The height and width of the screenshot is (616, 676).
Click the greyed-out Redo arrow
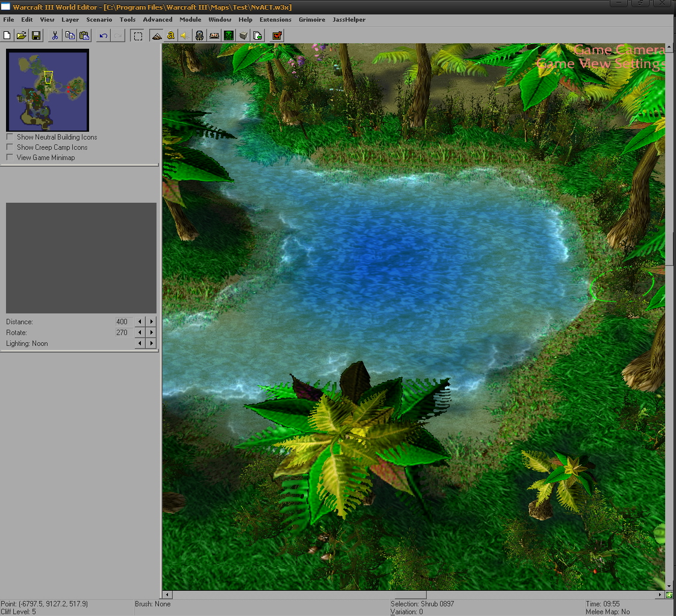(x=118, y=35)
